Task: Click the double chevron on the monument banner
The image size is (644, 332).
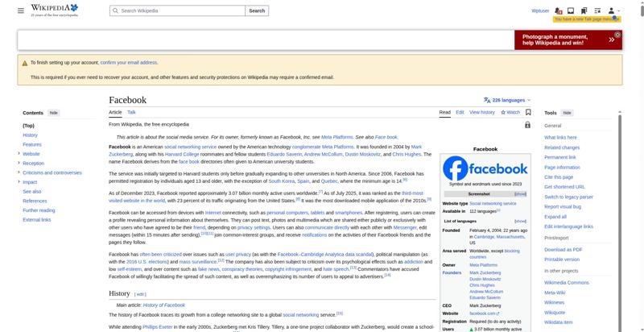Action: pyautogui.click(x=611, y=39)
